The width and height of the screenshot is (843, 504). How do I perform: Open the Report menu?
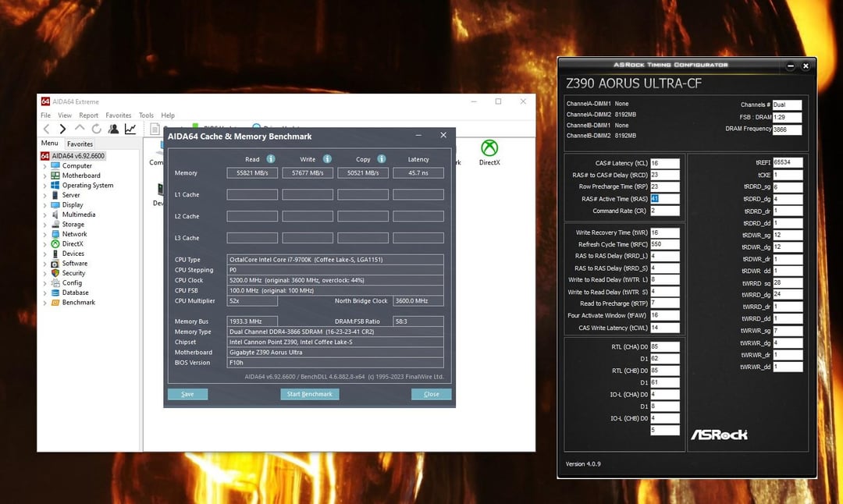click(89, 115)
